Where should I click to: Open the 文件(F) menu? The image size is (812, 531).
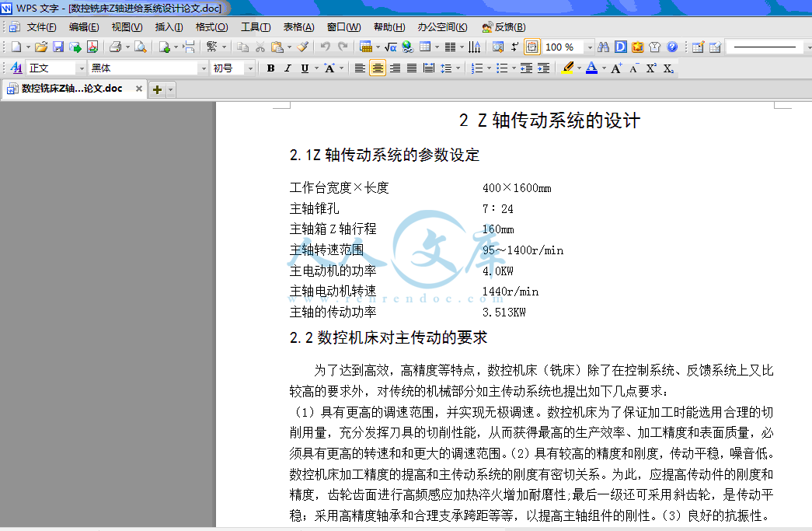41,27
